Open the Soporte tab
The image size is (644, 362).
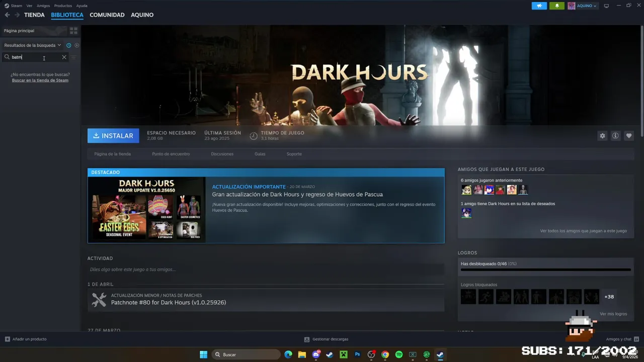tap(294, 154)
